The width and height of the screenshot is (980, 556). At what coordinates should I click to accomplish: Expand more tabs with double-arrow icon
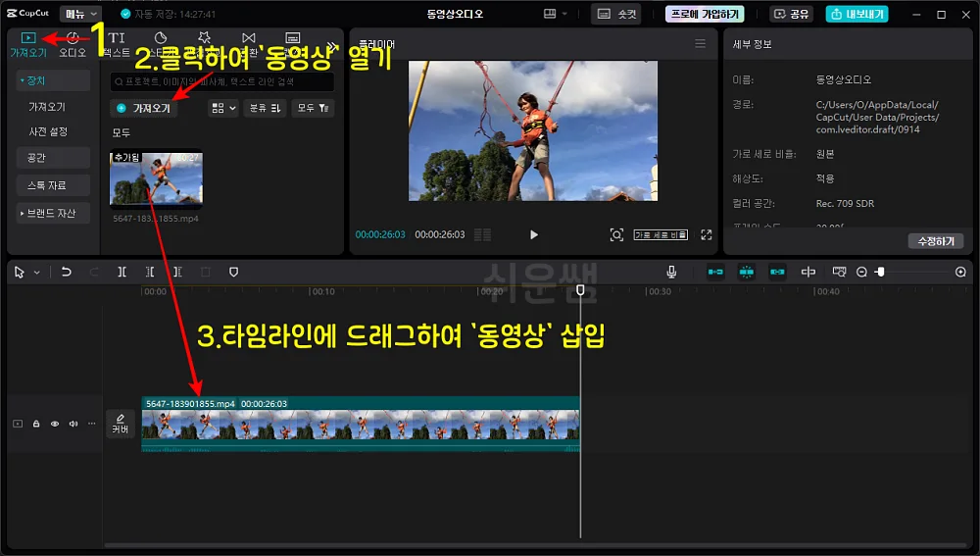click(332, 46)
